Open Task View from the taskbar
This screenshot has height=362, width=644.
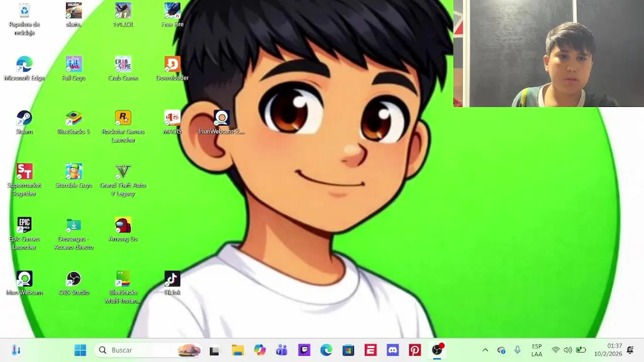pos(214,350)
